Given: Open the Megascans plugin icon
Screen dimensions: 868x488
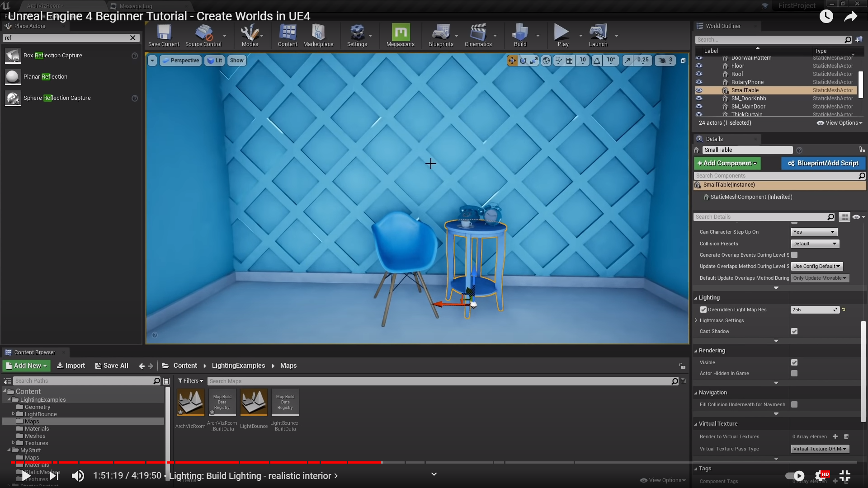Looking at the screenshot, I should pyautogui.click(x=401, y=33).
